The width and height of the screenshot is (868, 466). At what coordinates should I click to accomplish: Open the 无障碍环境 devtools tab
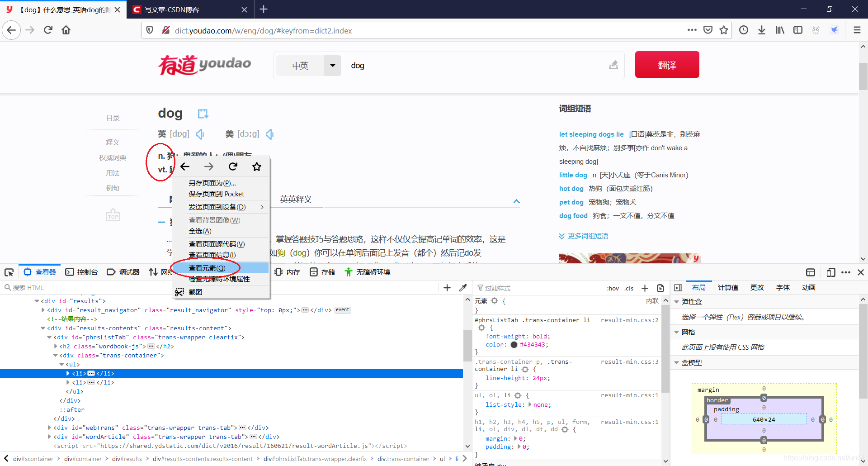pos(368,272)
